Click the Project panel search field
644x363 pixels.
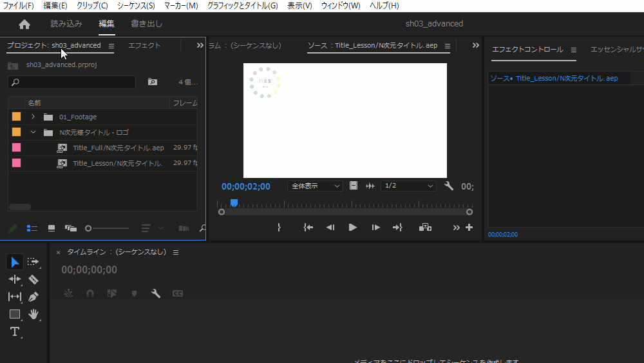click(71, 83)
